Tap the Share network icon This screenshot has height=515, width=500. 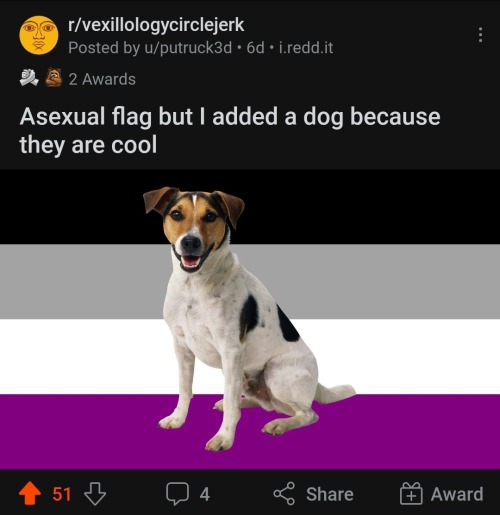pyautogui.click(x=284, y=494)
